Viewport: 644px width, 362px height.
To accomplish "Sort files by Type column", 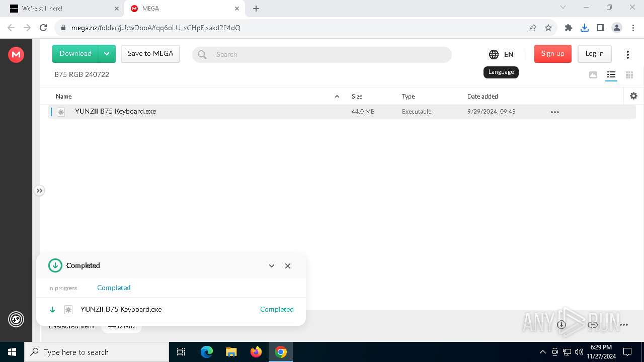I will (x=409, y=97).
